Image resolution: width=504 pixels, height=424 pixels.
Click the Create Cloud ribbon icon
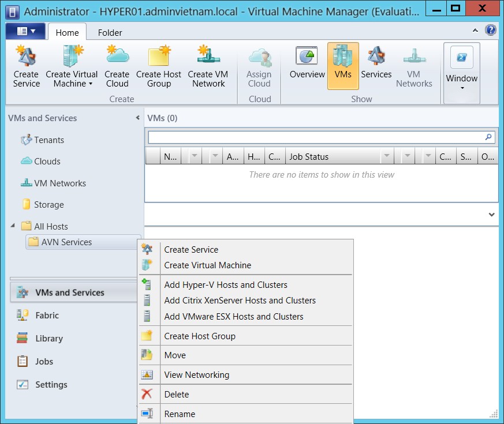click(x=117, y=66)
